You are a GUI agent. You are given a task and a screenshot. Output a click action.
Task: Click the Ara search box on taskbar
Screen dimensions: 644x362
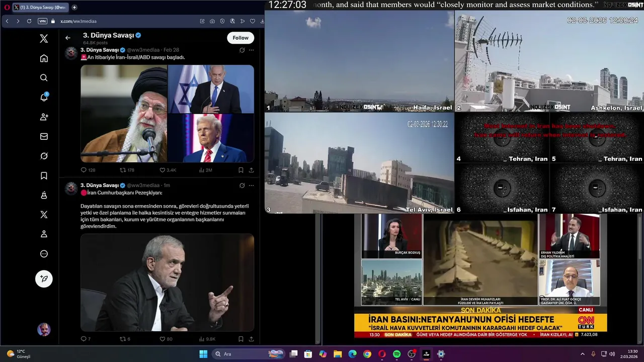pos(249,354)
